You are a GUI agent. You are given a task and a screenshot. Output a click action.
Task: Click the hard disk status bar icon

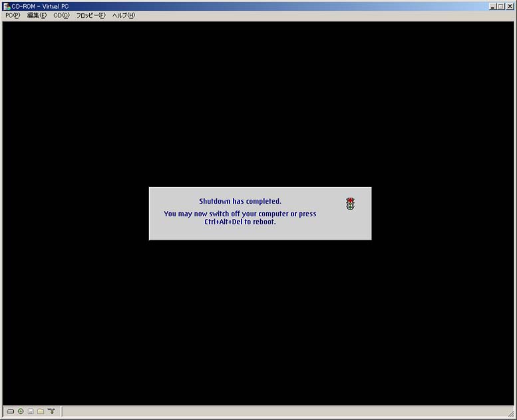coord(11,411)
